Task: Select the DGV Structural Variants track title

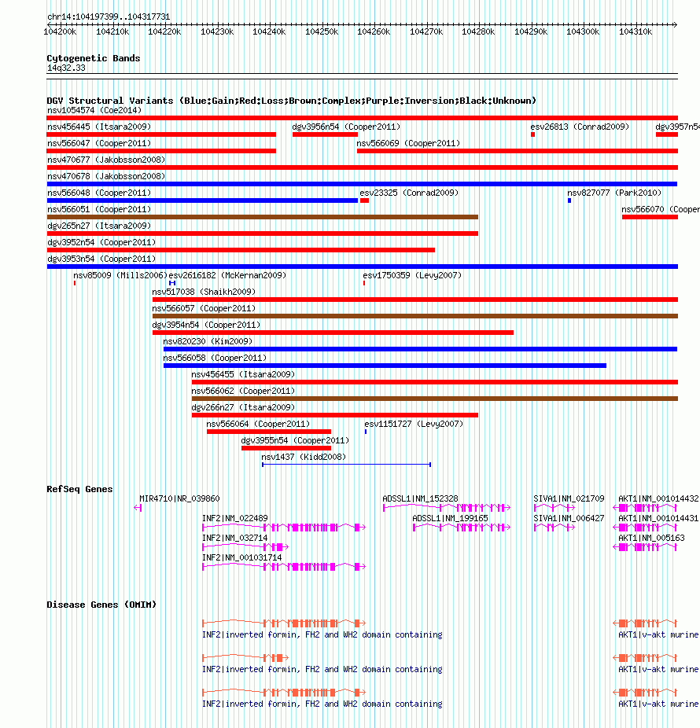Action: (291, 101)
